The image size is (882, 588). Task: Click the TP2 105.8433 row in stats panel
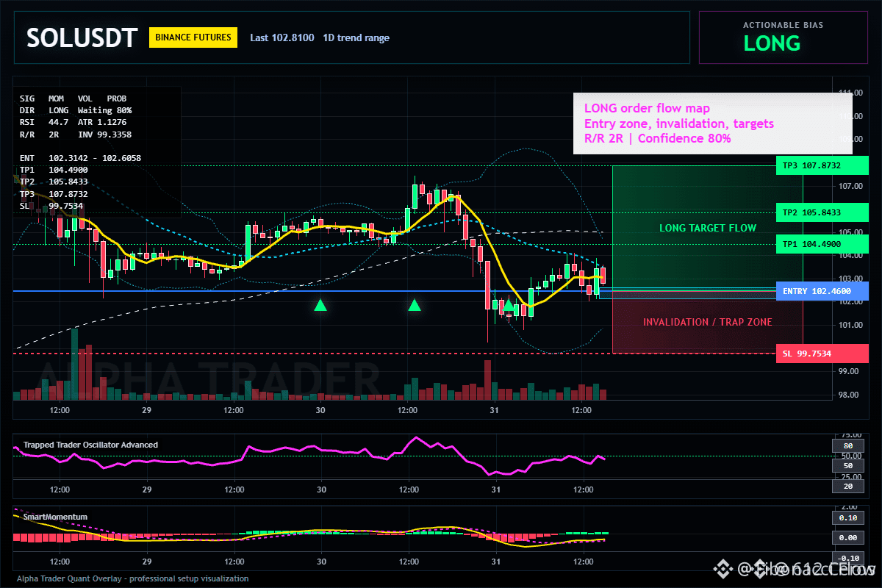click(x=54, y=182)
